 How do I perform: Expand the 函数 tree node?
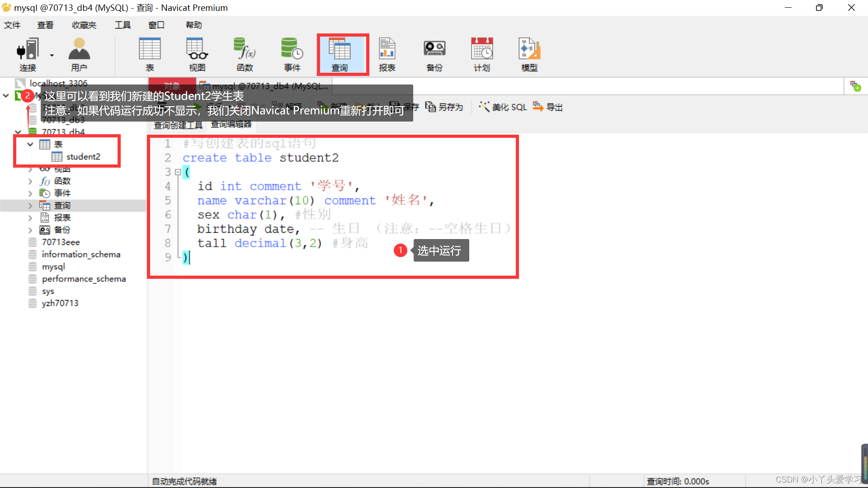pyautogui.click(x=30, y=181)
